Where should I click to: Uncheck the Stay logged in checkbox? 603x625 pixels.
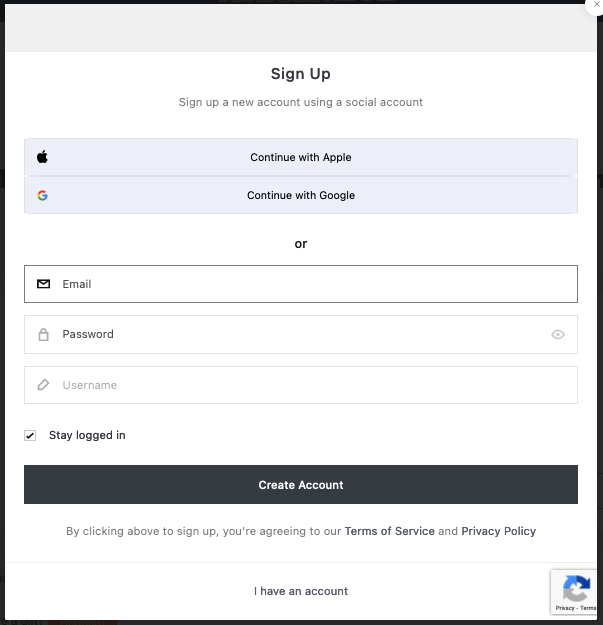30,435
